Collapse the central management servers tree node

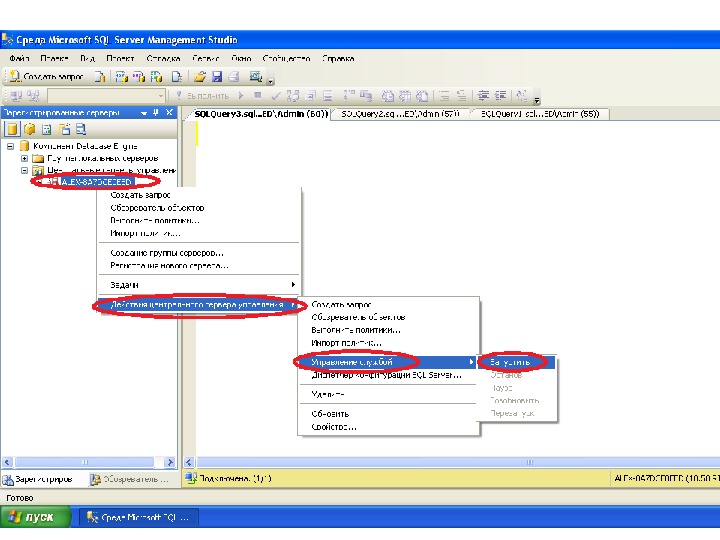[24, 170]
